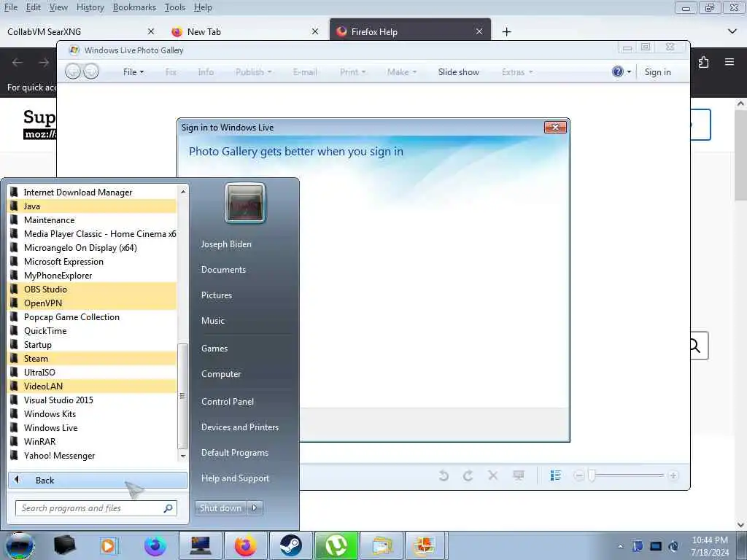Open the Java folder in Start menu
Viewport: 747px width, 560px height.
(93, 206)
